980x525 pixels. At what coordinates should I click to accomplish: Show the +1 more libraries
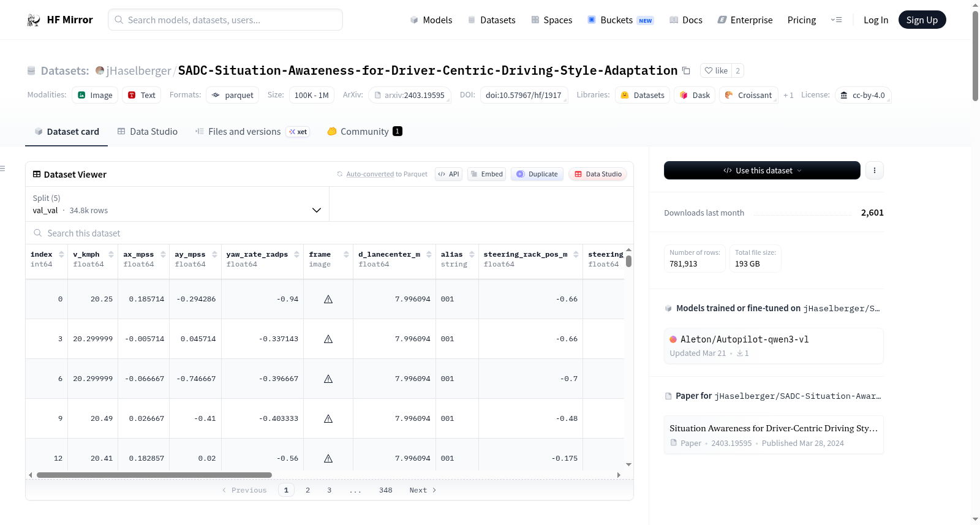[x=788, y=96]
